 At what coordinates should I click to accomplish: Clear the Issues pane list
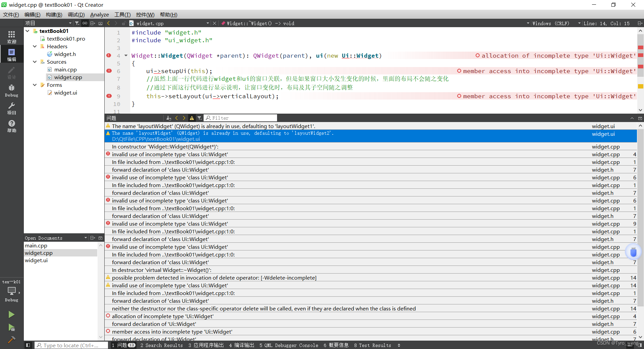coord(169,118)
